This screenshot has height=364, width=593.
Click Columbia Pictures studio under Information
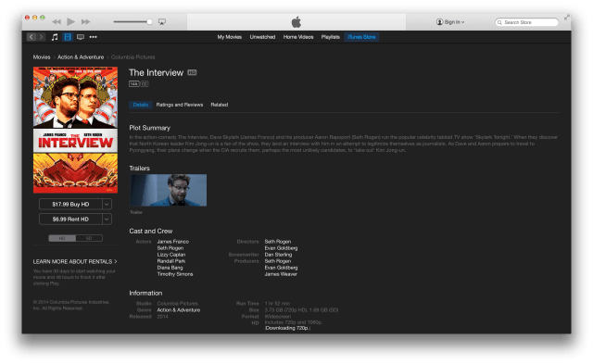tap(177, 304)
